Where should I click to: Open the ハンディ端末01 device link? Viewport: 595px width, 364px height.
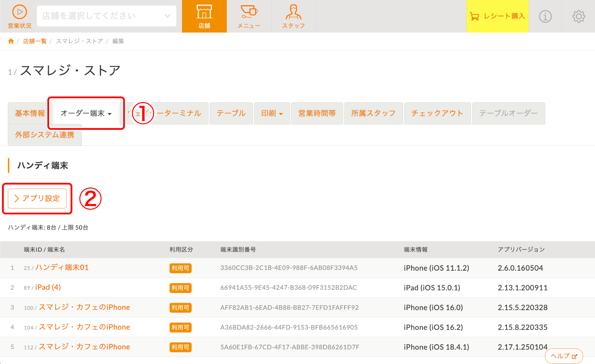click(62, 267)
